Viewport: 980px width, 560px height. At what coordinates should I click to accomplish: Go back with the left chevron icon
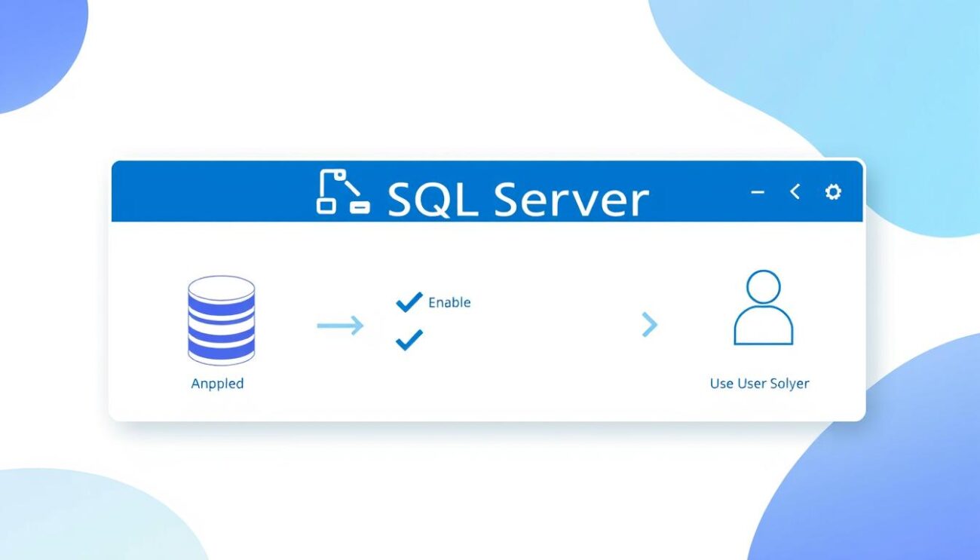point(795,192)
